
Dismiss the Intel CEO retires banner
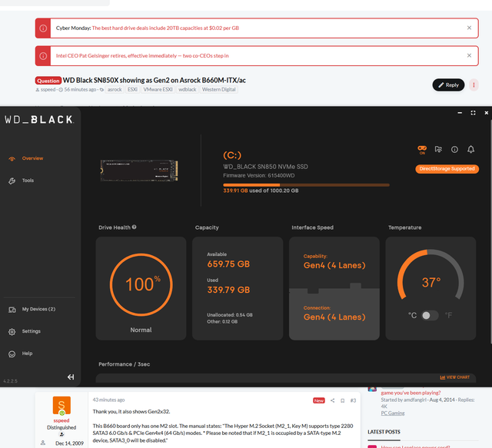tap(469, 55)
